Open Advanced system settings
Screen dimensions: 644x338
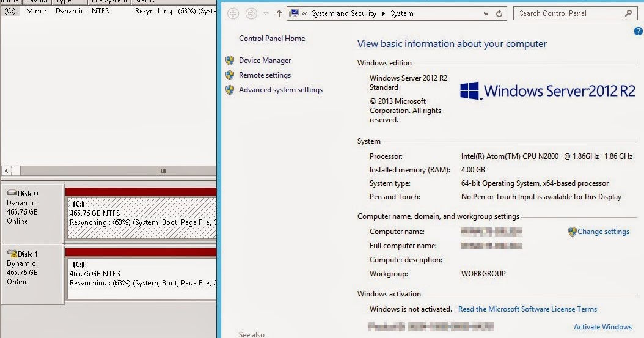coord(280,89)
